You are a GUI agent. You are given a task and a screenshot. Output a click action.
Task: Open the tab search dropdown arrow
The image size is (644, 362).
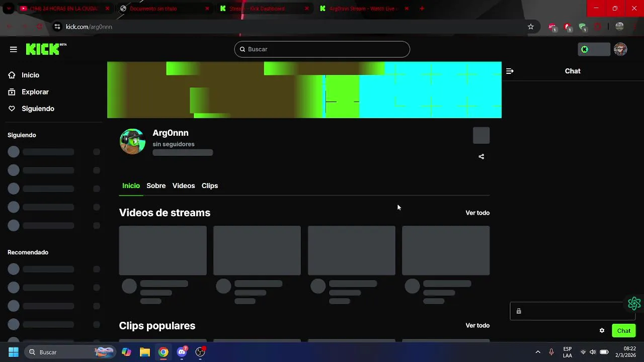[x=8, y=9]
